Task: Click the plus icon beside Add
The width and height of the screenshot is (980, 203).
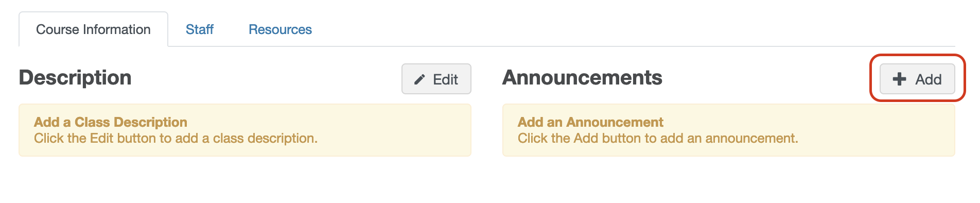Action: 899,79
